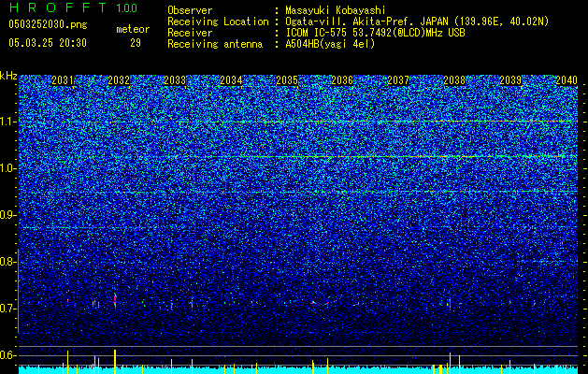
Task: Click the 2040 time marker
Action: point(566,80)
